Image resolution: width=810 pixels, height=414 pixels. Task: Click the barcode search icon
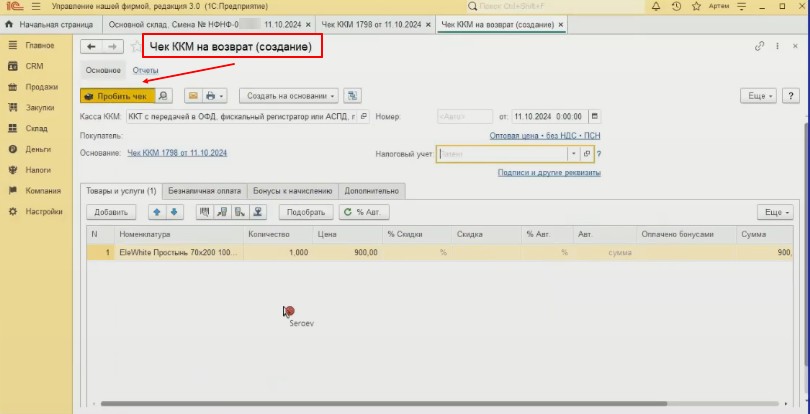click(205, 212)
